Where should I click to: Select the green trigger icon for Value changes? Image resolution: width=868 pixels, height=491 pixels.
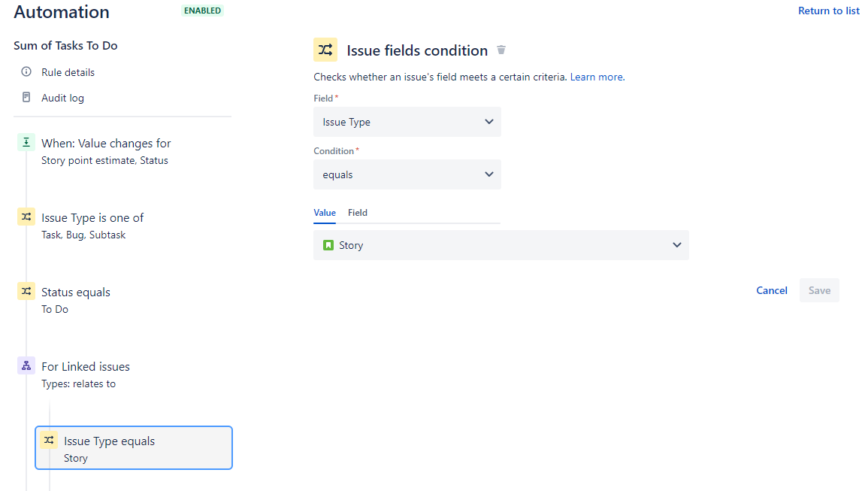(x=26, y=142)
